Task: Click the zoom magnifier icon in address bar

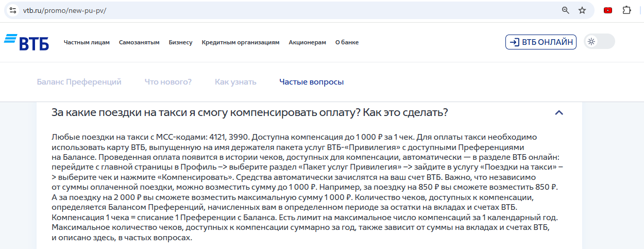Action: 565,10
